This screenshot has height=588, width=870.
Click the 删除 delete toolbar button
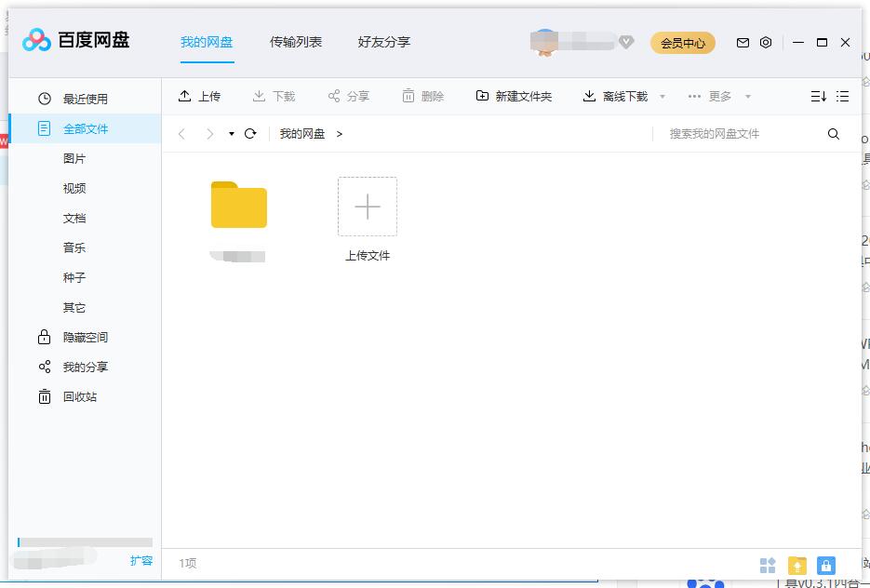click(422, 96)
